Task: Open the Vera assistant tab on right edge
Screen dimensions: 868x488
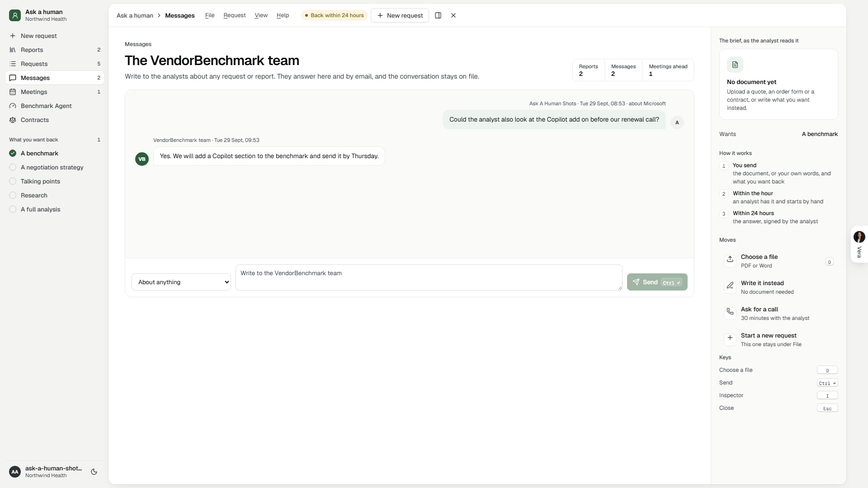Action: pos(859,244)
